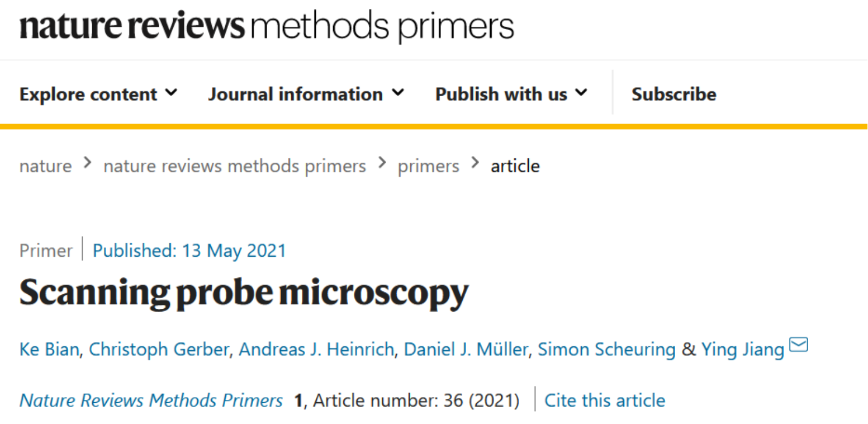868x424 pixels.
Task: Go to the primers breadcrumb link
Action: point(428,166)
